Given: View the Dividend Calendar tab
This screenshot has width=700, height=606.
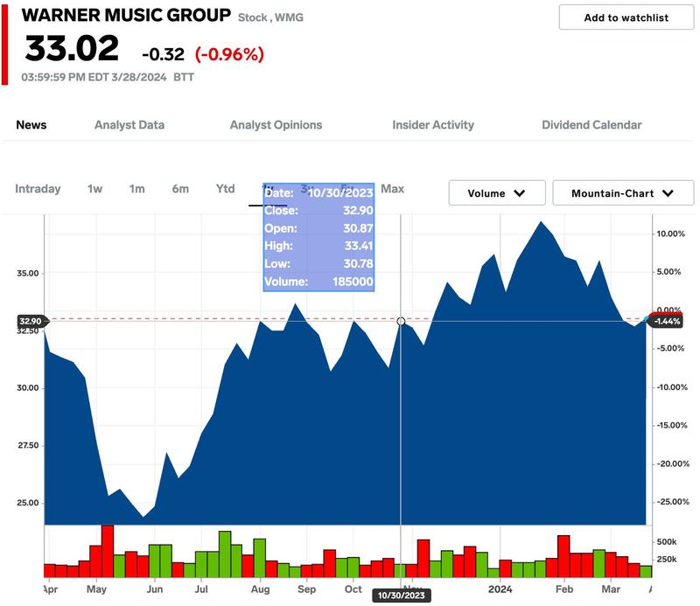Looking at the screenshot, I should pyautogui.click(x=591, y=125).
